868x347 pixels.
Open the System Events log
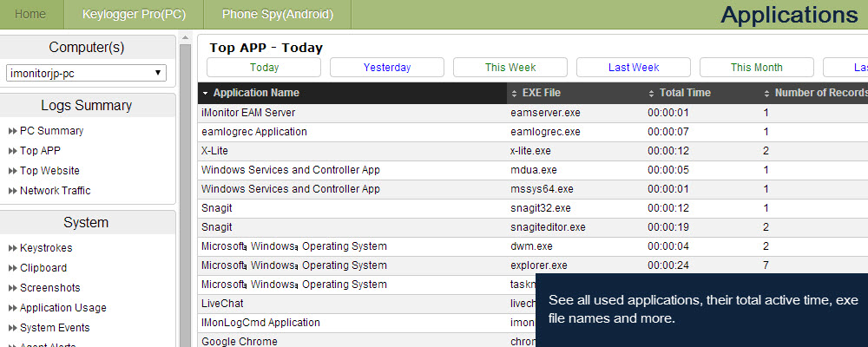55,328
